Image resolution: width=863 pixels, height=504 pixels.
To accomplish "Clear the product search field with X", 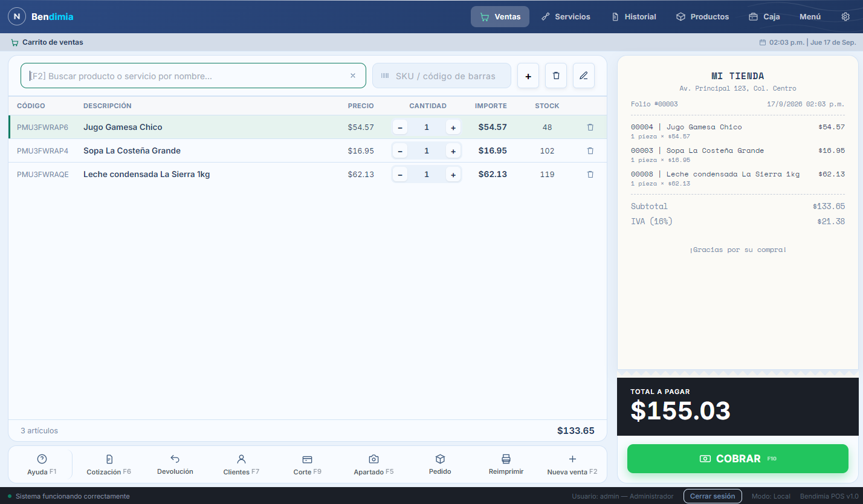I will click(x=353, y=76).
